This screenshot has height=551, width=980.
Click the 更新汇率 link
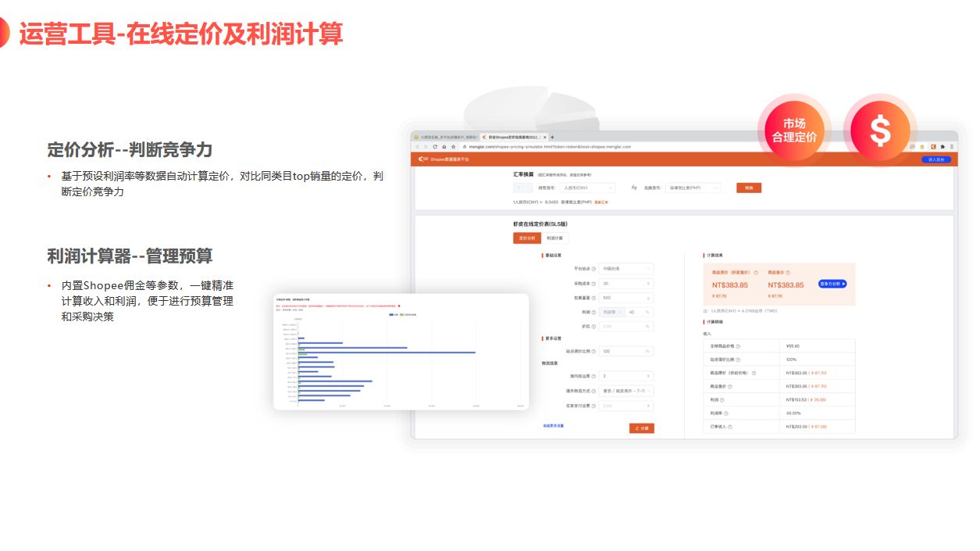601,202
